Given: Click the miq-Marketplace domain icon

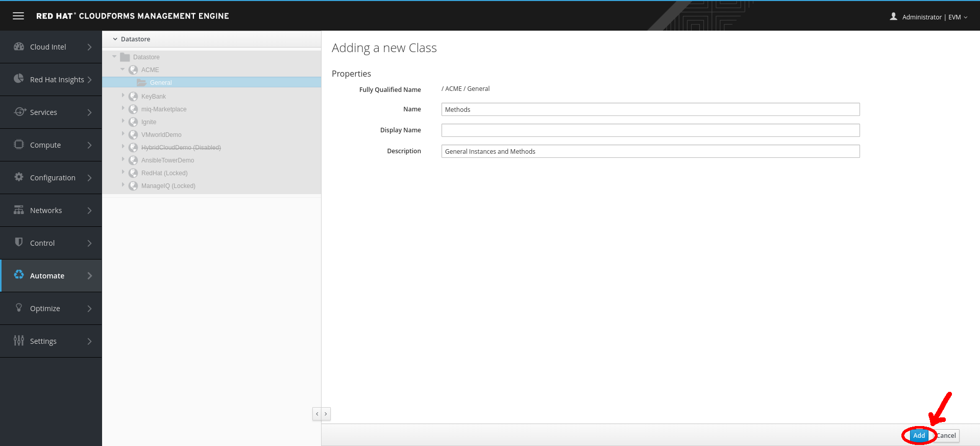Looking at the screenshot, I should [133, 109].
